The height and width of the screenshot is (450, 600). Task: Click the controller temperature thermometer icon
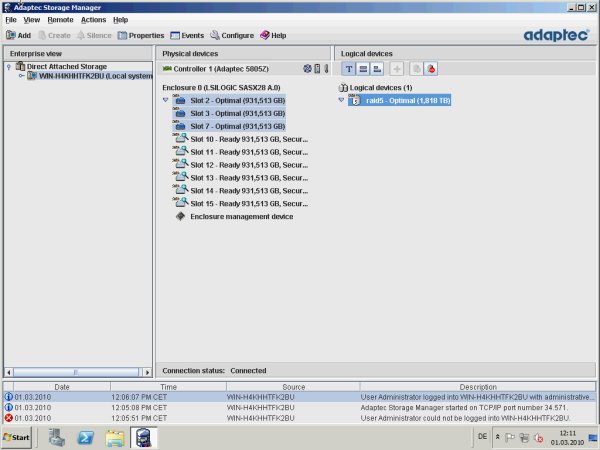(326, 68)
